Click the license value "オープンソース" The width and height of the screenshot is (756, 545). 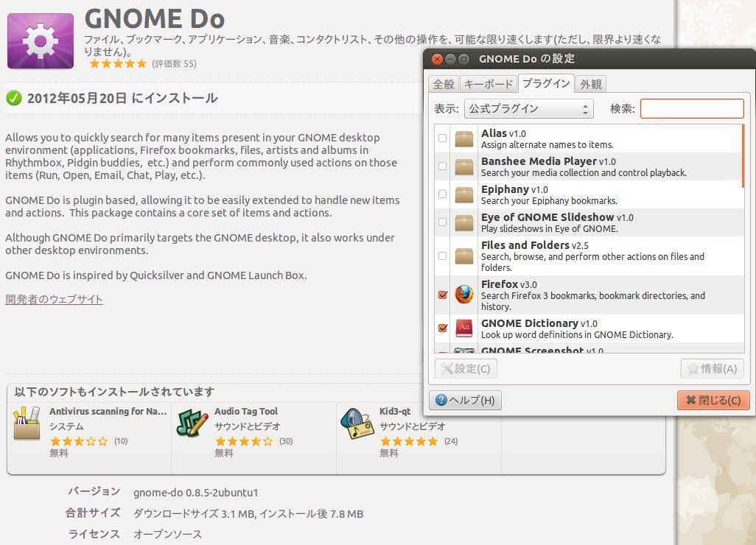168,535
